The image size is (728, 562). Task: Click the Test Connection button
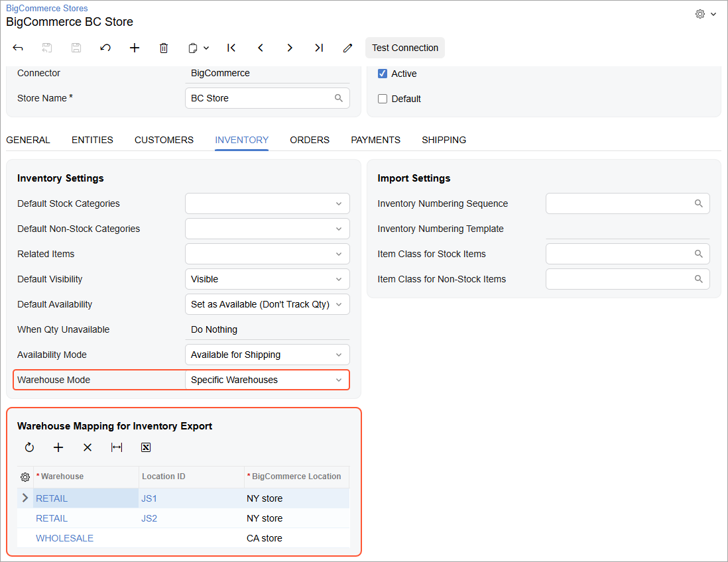404,48
